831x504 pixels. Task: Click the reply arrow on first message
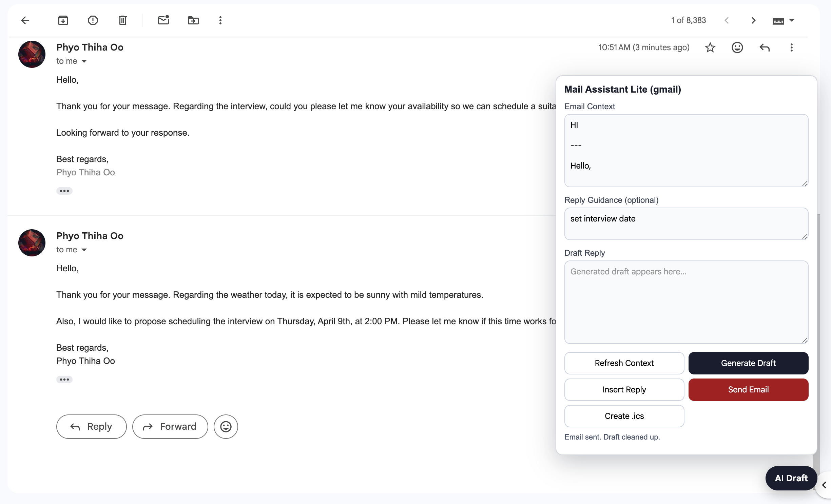pyautogui.click(x=764, y=47)
